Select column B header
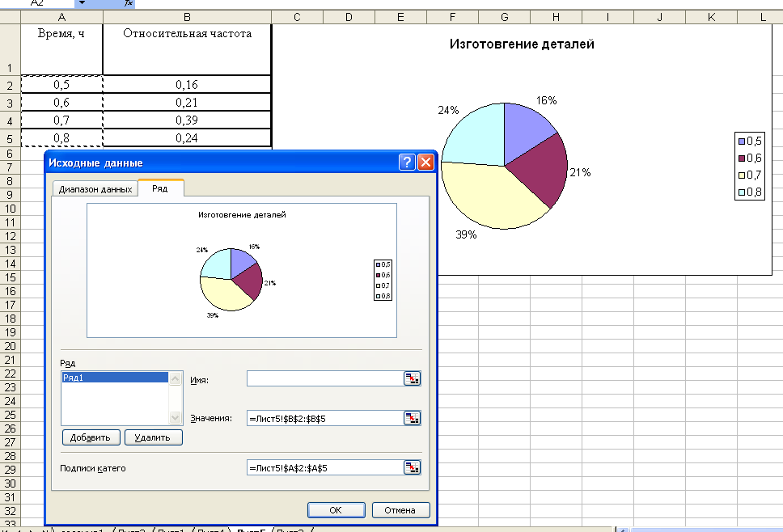The image size is (783, 532). (x=188, y=17)
